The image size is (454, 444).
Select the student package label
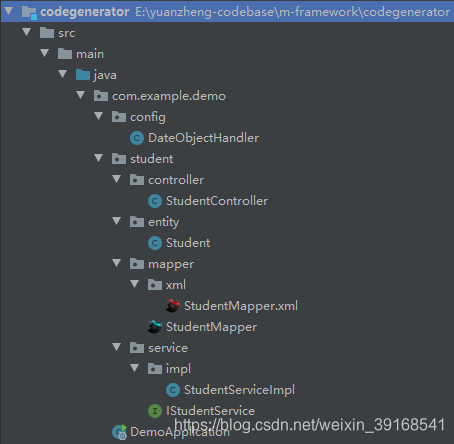coord(152,159)
